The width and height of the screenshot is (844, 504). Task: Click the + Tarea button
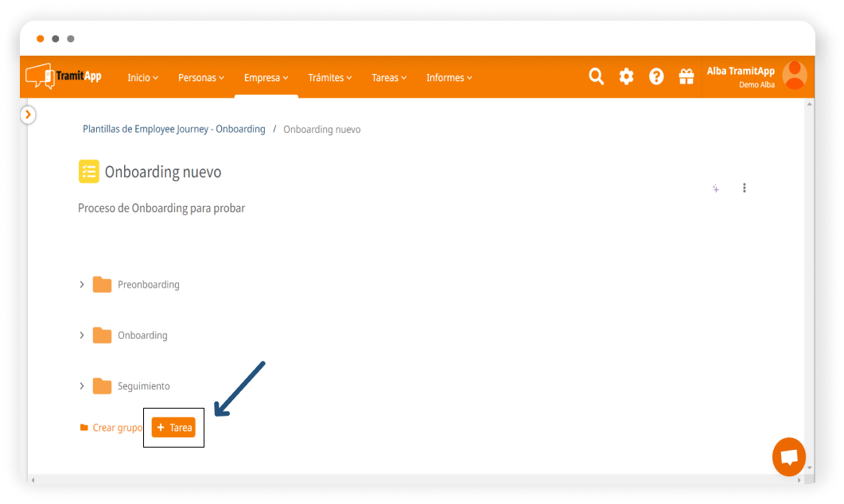point(173,428)
